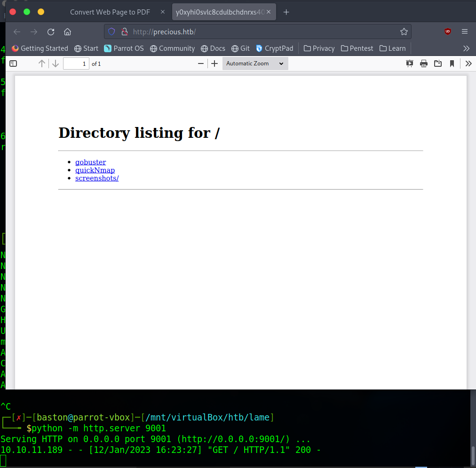
Task: Open the CryptPad bookmark
Action: (x=275, y=48)
